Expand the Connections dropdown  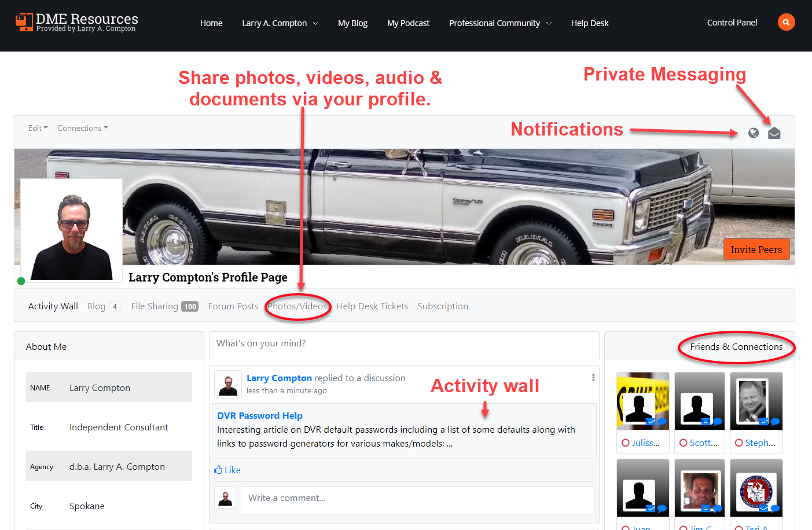point(82,128)
